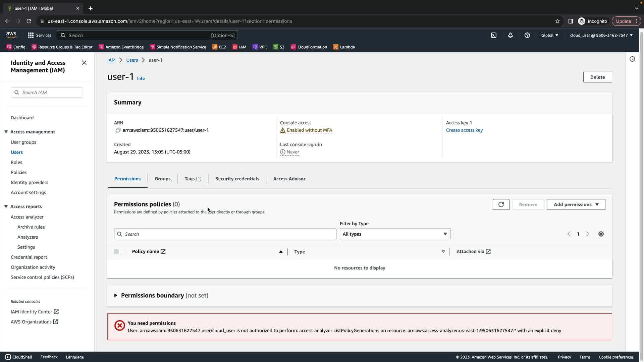Click the help question mark icon
Viewport: 644px width, 362px height.
[x=527, y=35]
